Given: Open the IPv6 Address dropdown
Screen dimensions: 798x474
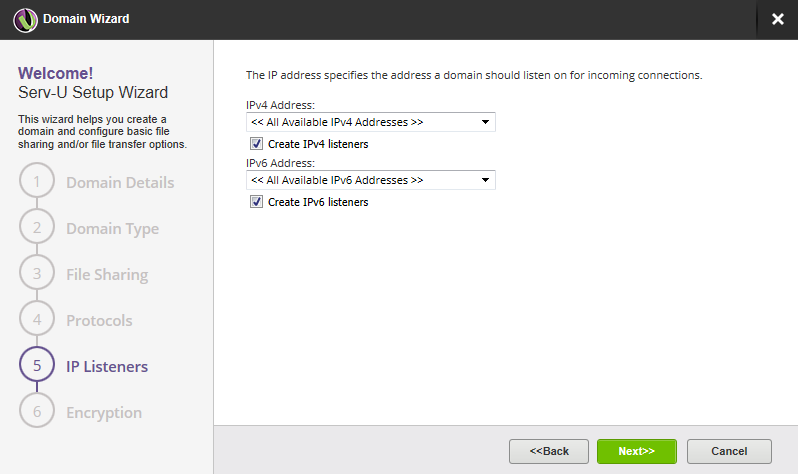Looking at the screenshot, I should click(x=370, y=180).
